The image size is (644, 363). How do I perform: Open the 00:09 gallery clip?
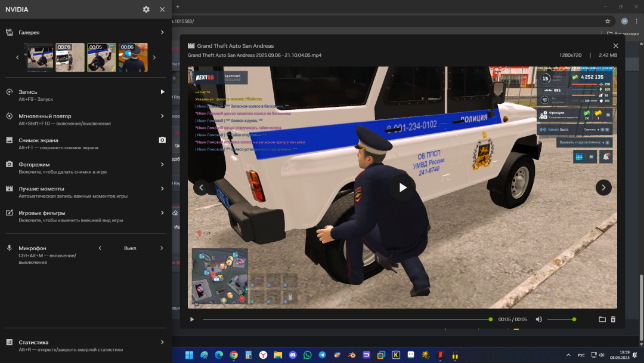(x=70, y=57)
